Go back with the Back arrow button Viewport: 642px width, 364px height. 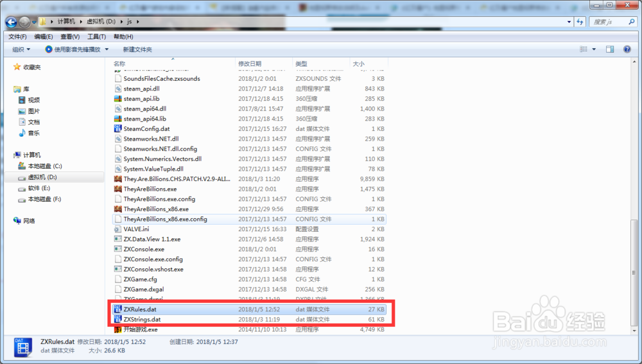(x=12, y=22)
